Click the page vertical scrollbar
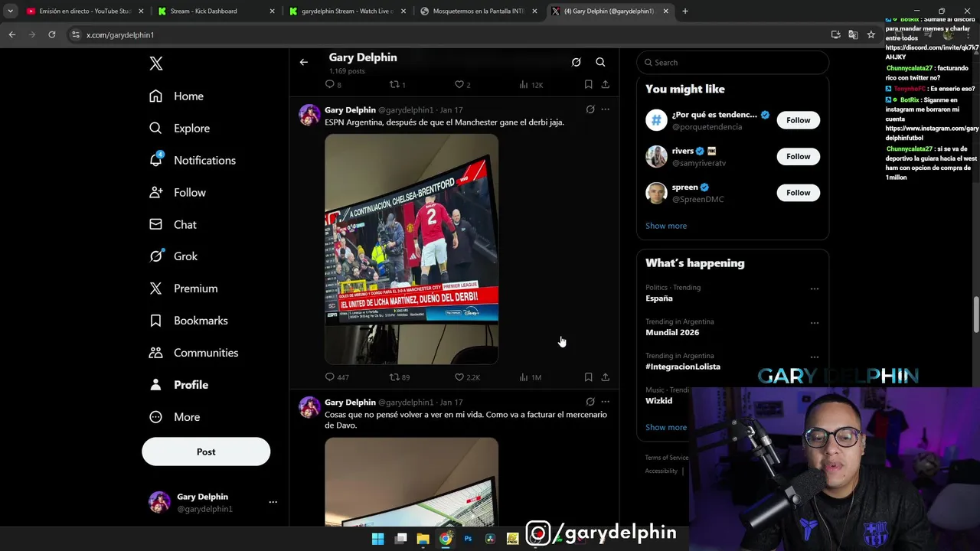Image resolution: width=980 pixels, height=551 pixels. pyautogui.click(x=975, y=314)
